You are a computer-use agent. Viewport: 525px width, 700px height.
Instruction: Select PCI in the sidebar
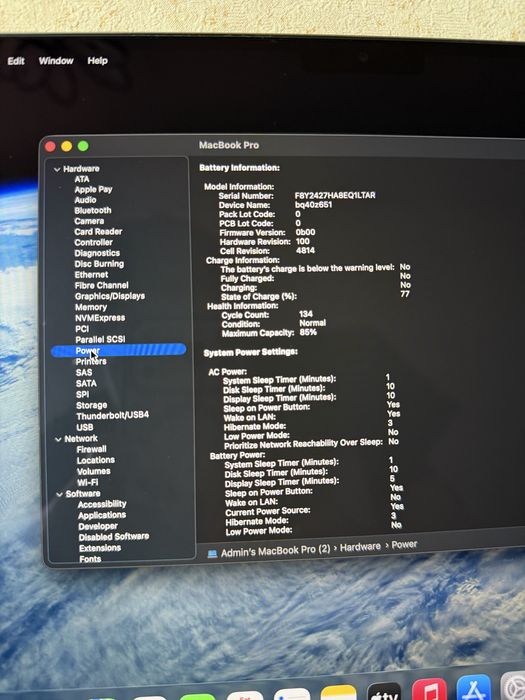(x=82, y=329)
